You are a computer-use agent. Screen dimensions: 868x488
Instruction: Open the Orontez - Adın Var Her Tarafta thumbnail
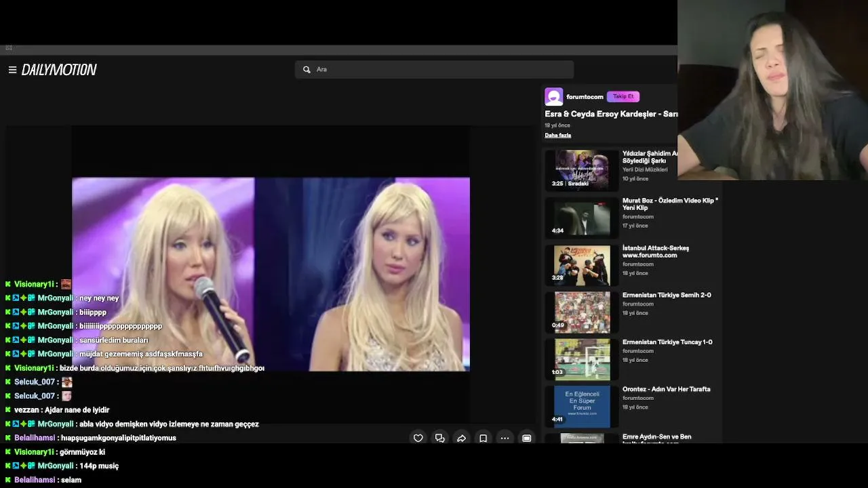582,406
